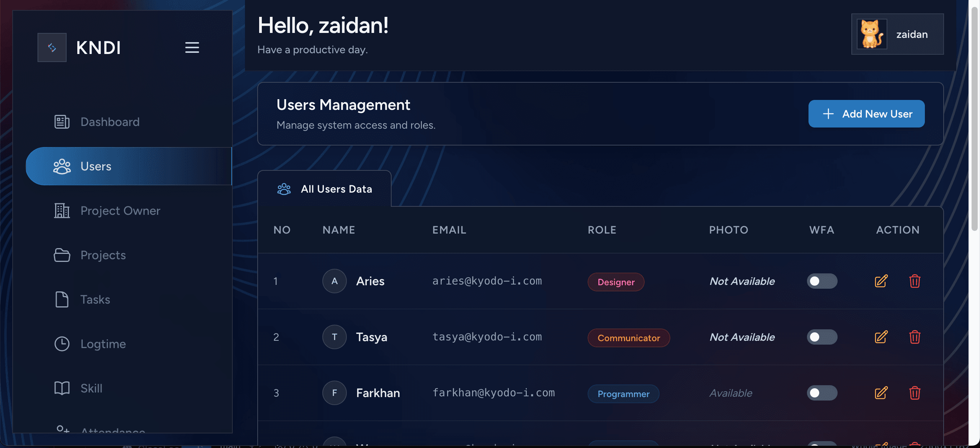Click the name Tasya

(x=371, y=337)
